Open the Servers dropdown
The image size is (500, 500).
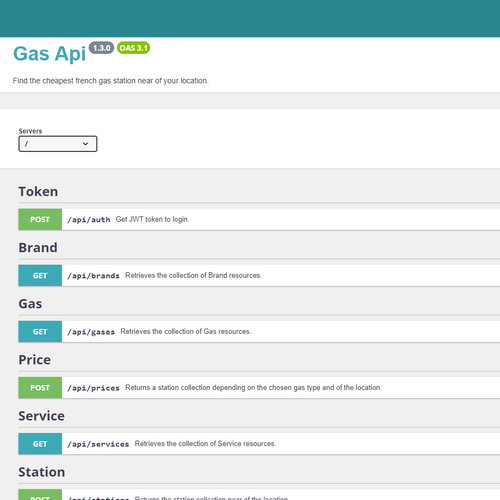(x=58, y=144)
